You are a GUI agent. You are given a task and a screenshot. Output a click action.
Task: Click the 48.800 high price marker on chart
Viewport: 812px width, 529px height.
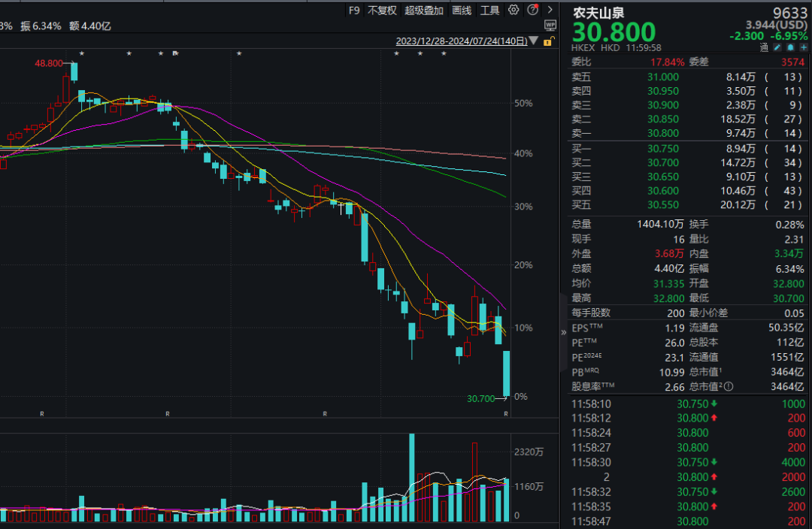[x=50, y=64]
